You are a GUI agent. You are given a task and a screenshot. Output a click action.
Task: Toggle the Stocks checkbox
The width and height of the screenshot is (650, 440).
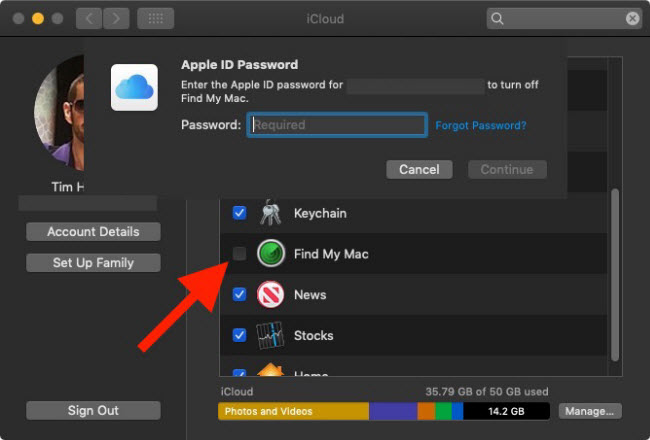coord(239,335)
